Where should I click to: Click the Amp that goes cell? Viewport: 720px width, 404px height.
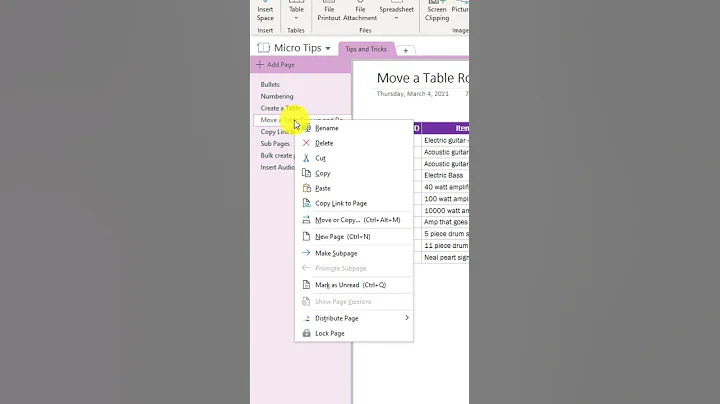(x=445, y=222)
